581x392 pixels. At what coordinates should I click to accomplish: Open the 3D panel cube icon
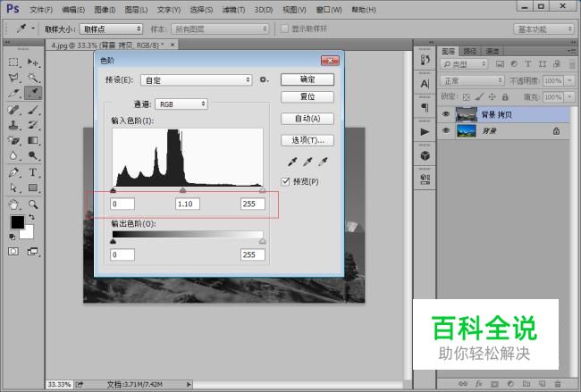[x=425, y=156]
